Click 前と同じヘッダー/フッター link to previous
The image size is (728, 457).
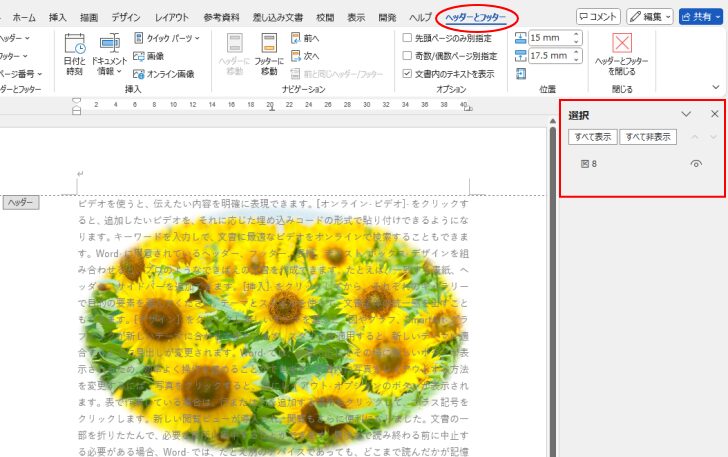[337, 74]
